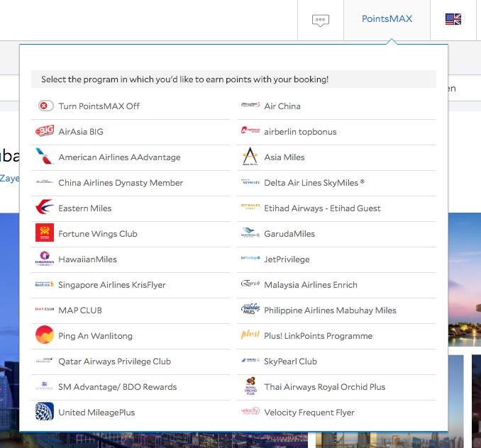
Task: Select SkyPearl Club text
Action: pos(290,362)
